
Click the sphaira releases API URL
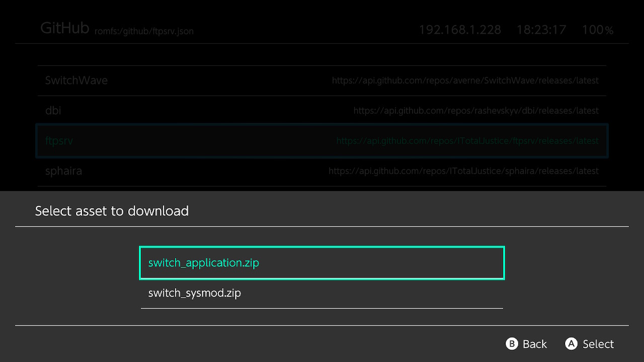463,171
